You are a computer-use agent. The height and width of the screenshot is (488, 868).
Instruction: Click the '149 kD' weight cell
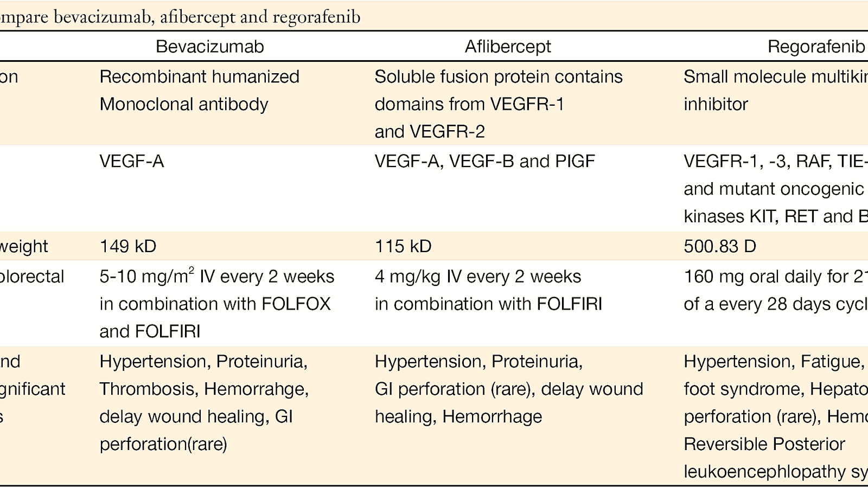(x=128, y=246)
